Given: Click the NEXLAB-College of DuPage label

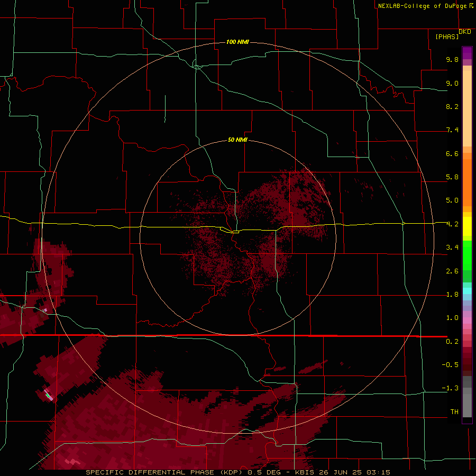Looking at the screenshot, I should [422, 6].
